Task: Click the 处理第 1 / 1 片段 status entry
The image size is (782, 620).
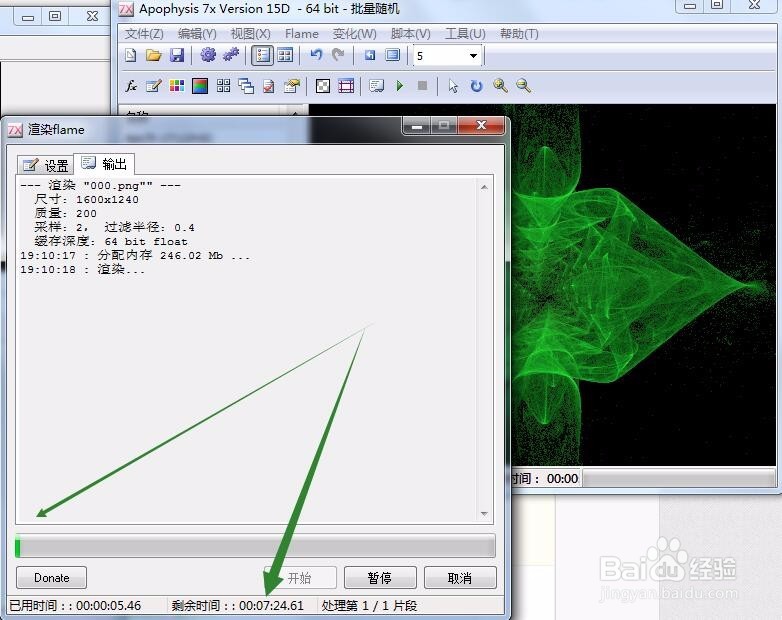Action: coord(370,606)
